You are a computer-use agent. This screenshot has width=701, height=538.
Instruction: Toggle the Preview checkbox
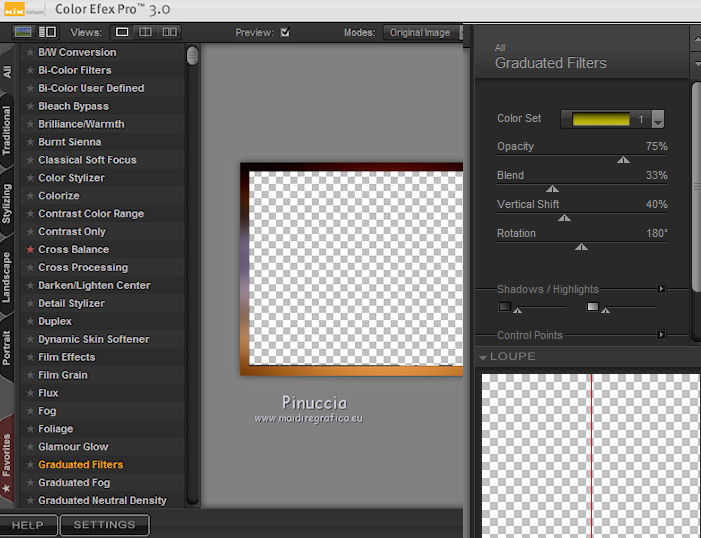pyautogui.click(x=285, y=32)
